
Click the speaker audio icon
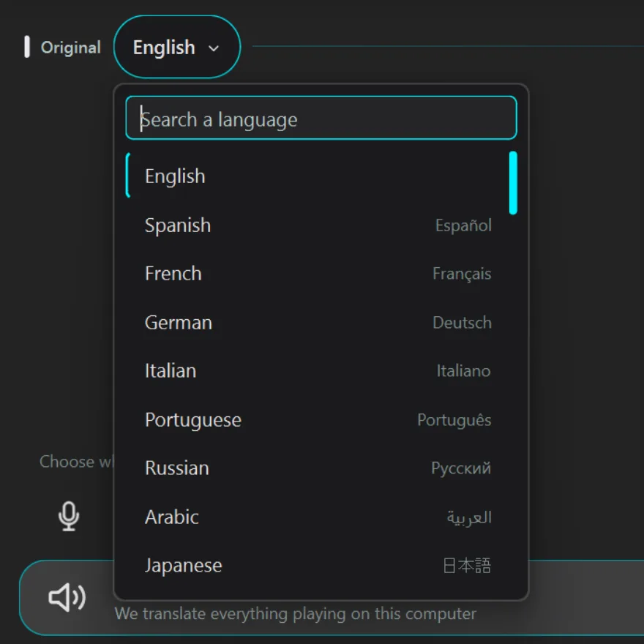[x=67, y=597]
